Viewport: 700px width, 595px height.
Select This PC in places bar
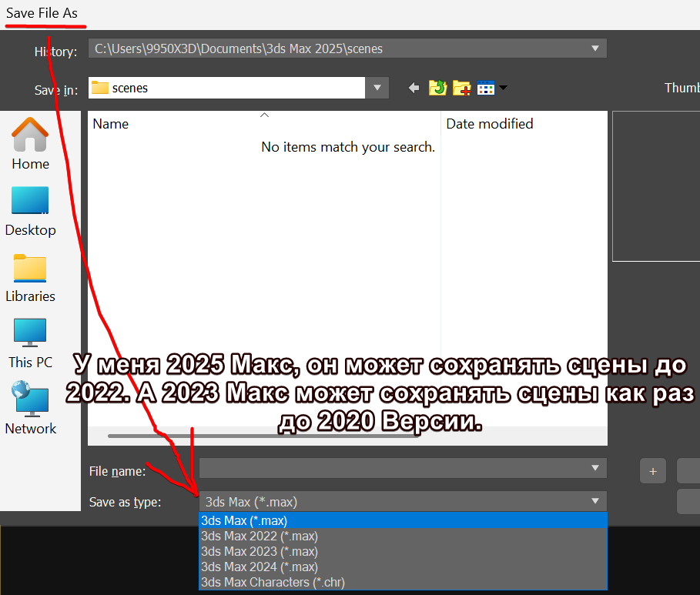pos(30,344)
